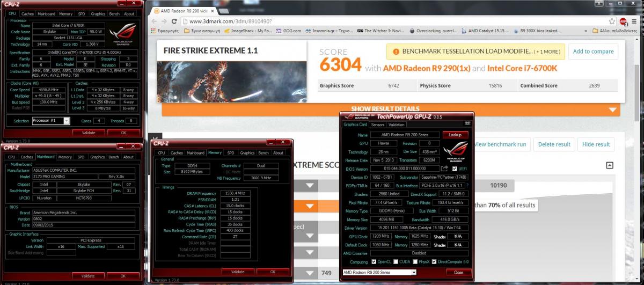Open Graphics tab in the CPU-Z Mainboard window
The width and height of the screenshot is (644, 285).
(97, 157)
